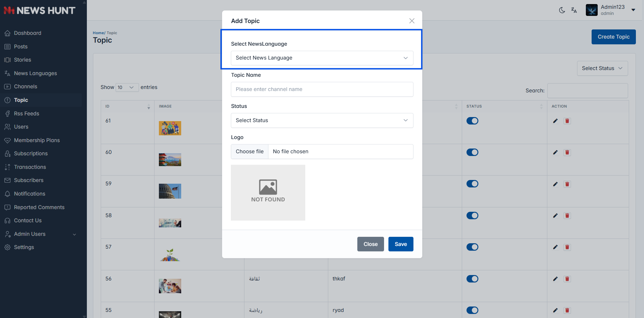
Task: Click the Rss Feeds icon in sidebar
Action: point(7,114)
